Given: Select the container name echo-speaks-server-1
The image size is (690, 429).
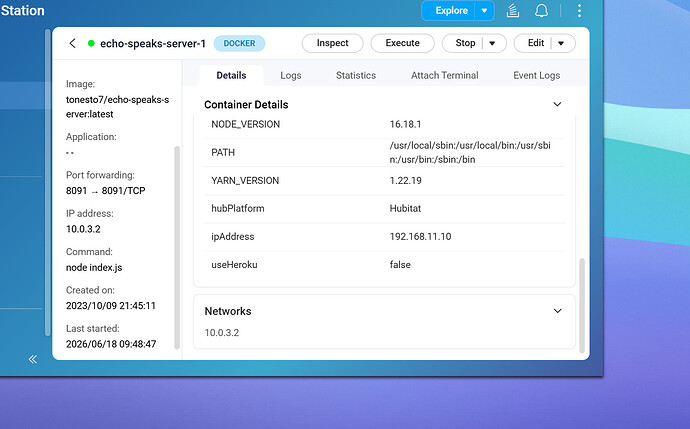Looking at the screenshot, I should coord(153,43).
